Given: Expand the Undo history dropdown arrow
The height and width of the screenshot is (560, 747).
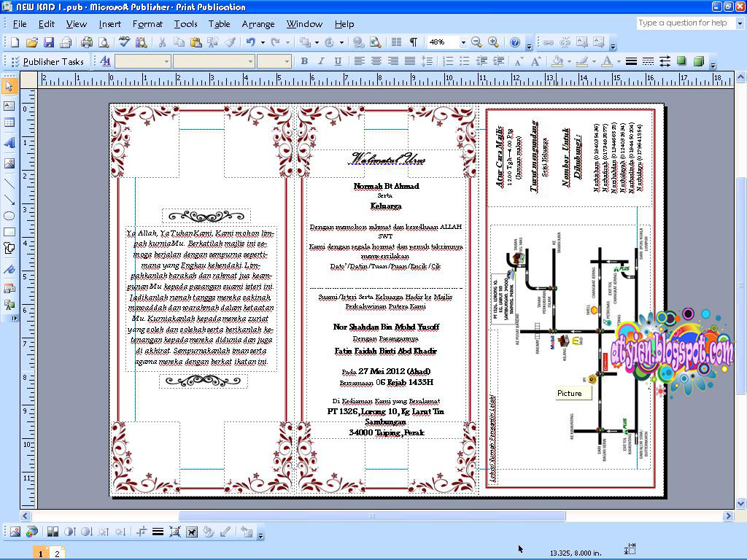Looking at the screenshot, I should tap(263, 42).
